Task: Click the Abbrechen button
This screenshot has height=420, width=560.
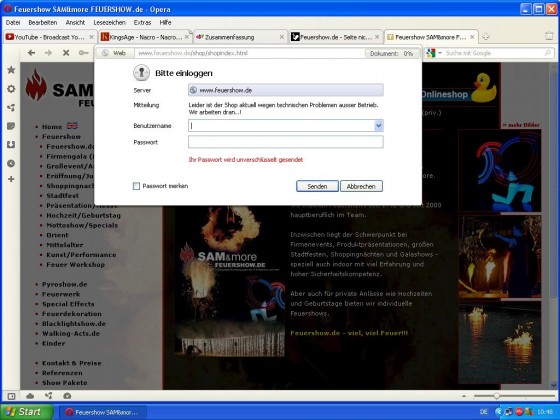Action: 361,186
